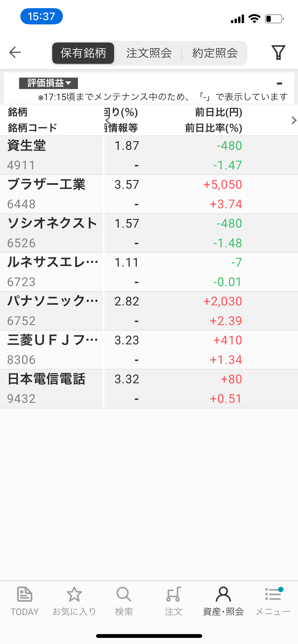Image resolution: width=298 pixels, height=644 pixels.
Task: Open the 資産・照会 person icon
Action: pos(223,594)
